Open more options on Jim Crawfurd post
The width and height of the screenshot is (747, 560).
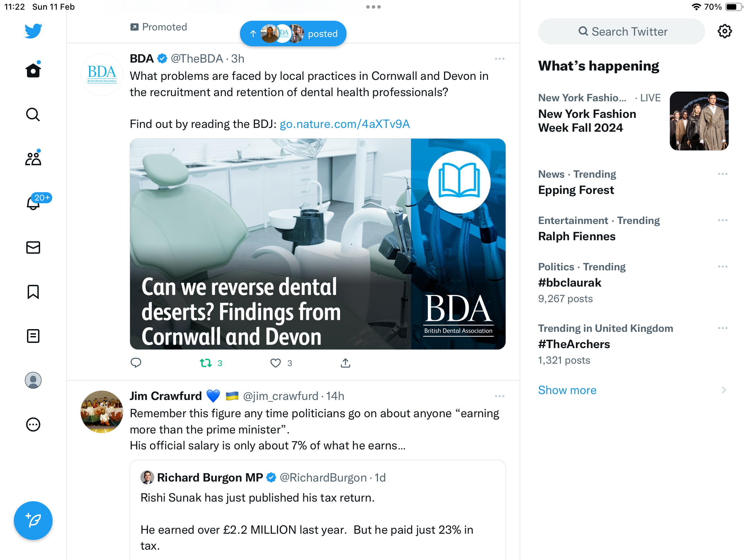coord(500,396)
